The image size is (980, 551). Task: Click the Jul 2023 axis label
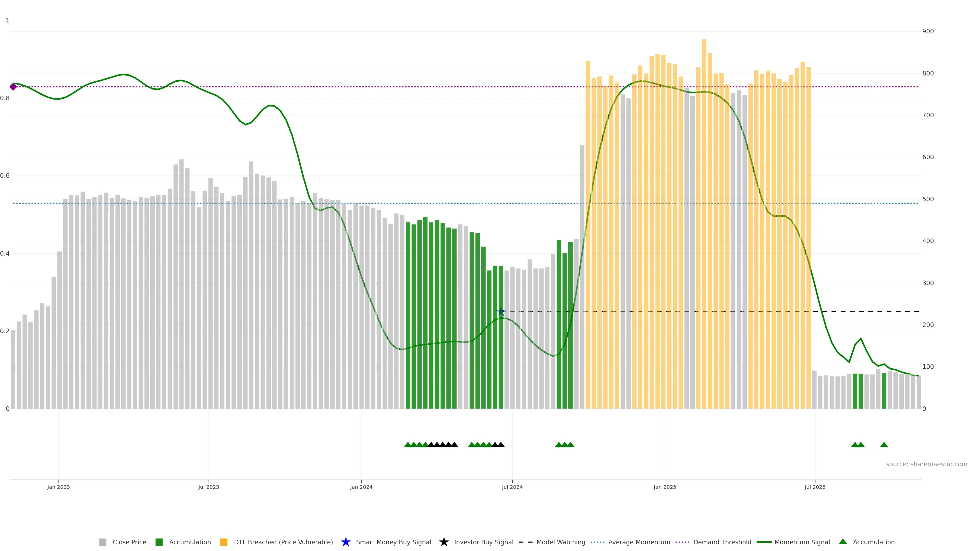click(x=209, y=487)
